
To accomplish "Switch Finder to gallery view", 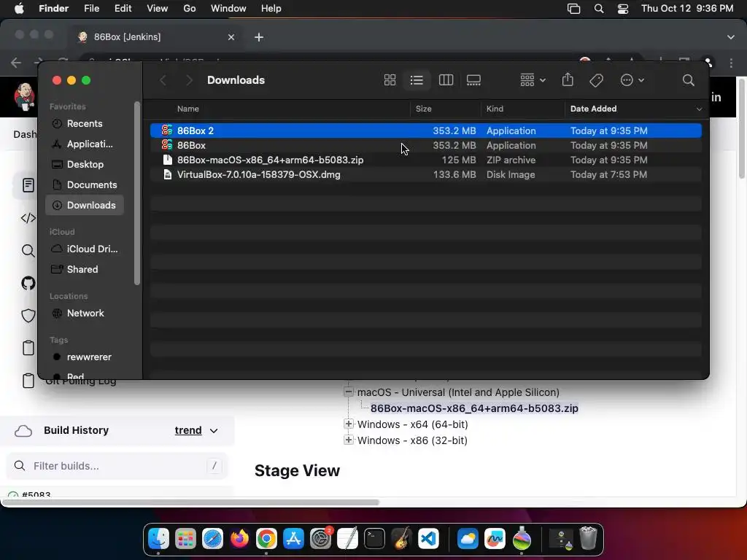I will 473,80.
